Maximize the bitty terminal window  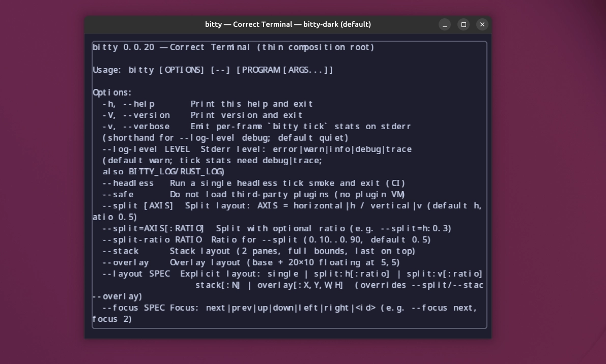[464, 24]
